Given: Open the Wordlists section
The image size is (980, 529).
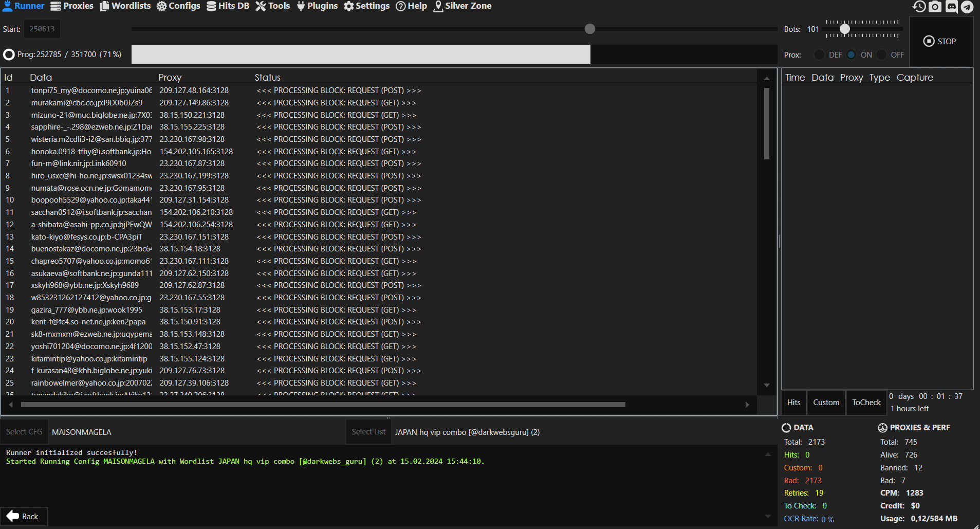Looking at the screenshot, I should pyautogui.click(x=125, y=6).
